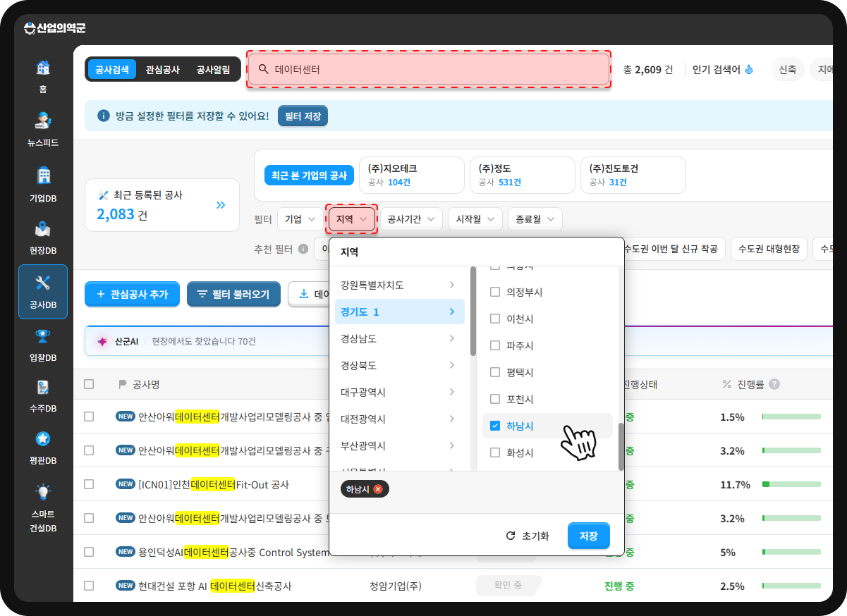
Task: Open the (주)지오테크 recent company card
Action: pos(412,175)
